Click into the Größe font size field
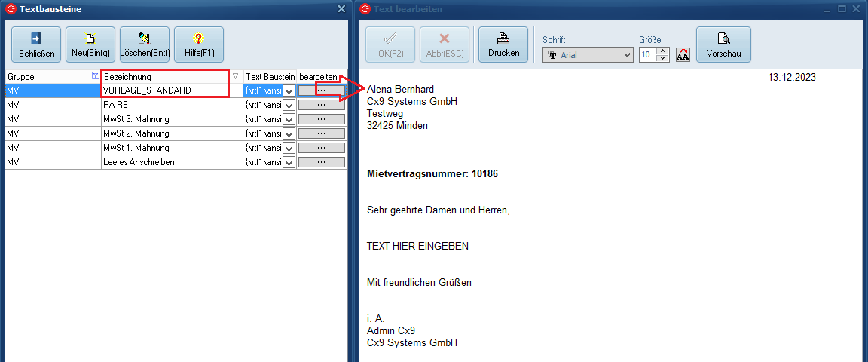Viewport: 868px width, 362px height. click(x=647, y=55)
